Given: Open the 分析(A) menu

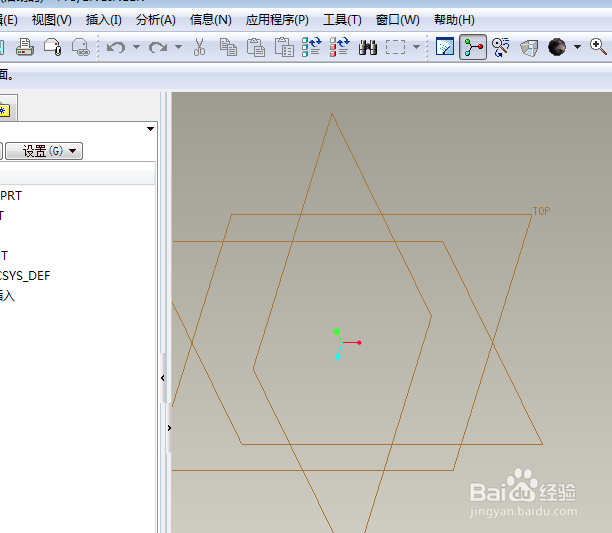Looking at the screenshot, I should point(156,20).
